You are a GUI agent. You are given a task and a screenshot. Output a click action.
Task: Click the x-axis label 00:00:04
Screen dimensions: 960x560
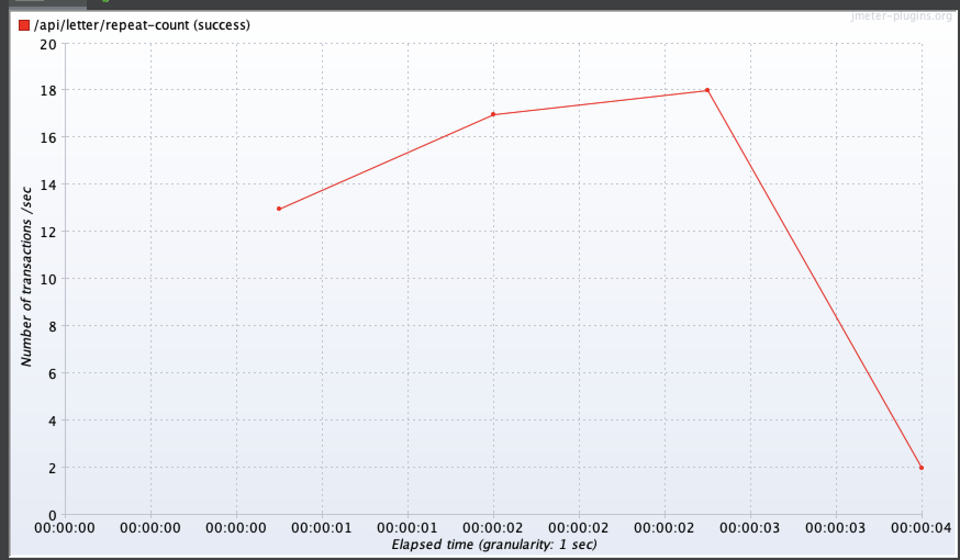[x=921, y=528]
